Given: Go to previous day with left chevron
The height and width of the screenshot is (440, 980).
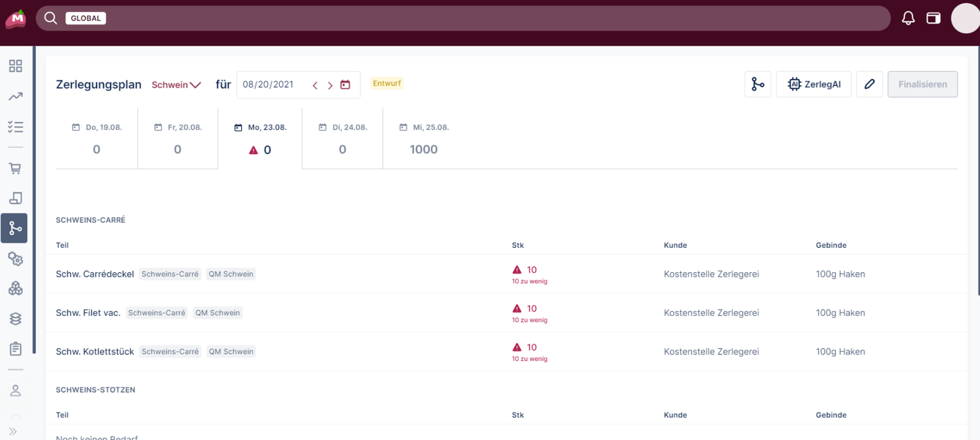Looking at the screenshot, I should pyautogui.click(x=315, y=85).
